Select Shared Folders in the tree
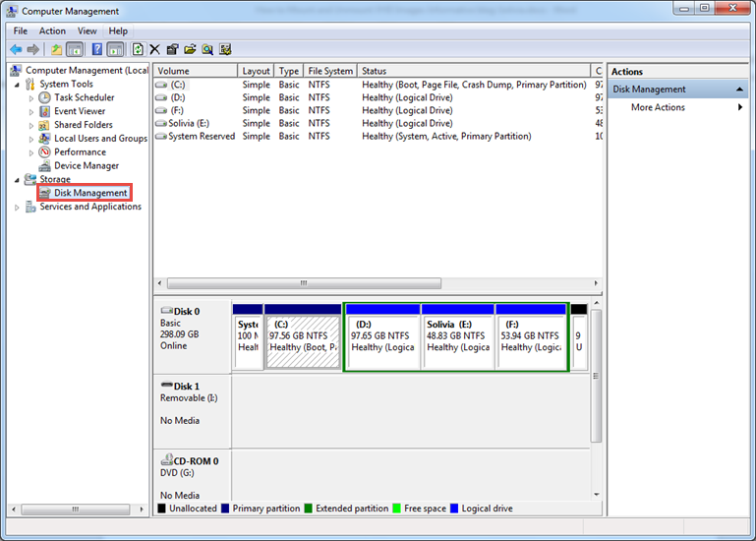Image resolution: width=756 pixels, height=541 pixels. coord(84,125)
